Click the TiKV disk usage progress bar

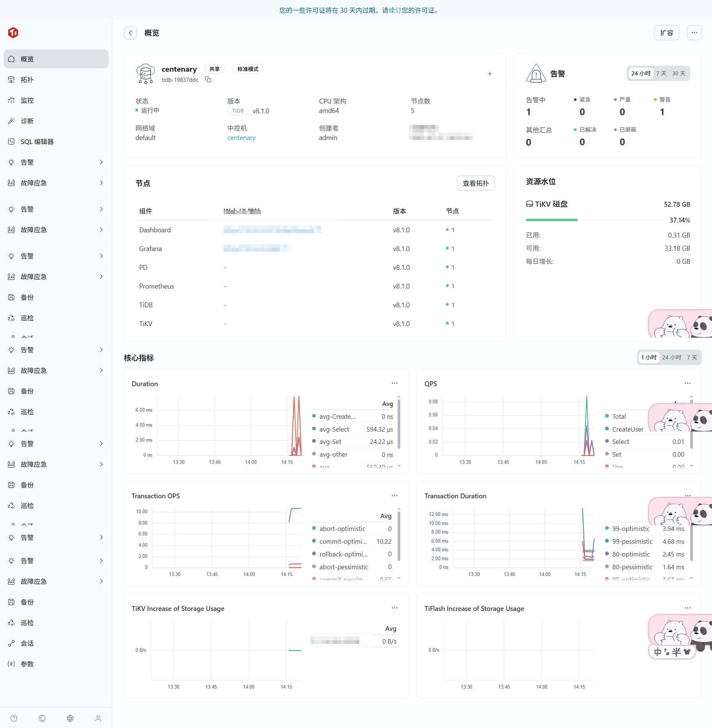tap(595, 220)
